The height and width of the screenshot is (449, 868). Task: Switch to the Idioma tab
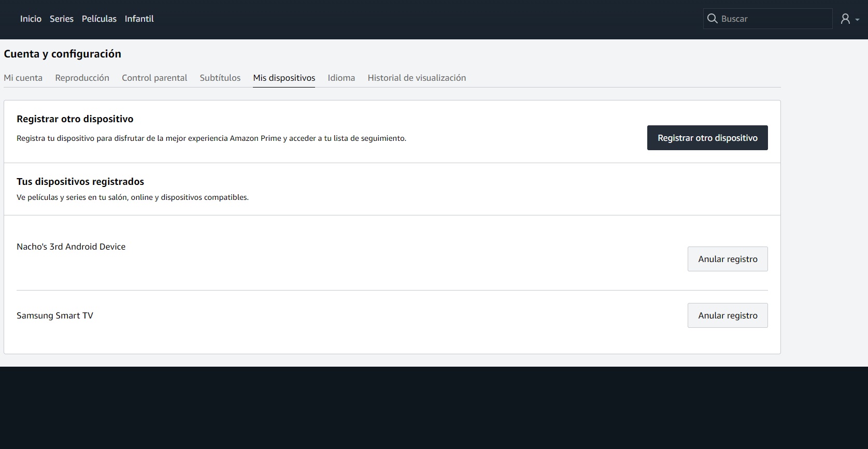[341, 78]
